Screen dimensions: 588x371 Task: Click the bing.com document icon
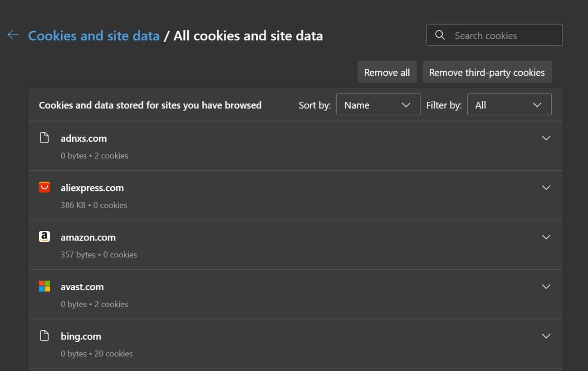tap(44, 336)
